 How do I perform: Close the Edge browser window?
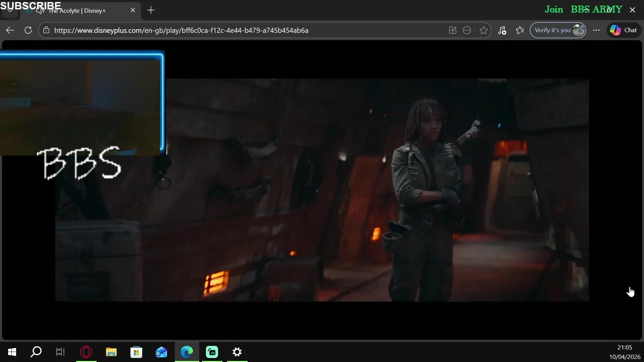point(632,10)
